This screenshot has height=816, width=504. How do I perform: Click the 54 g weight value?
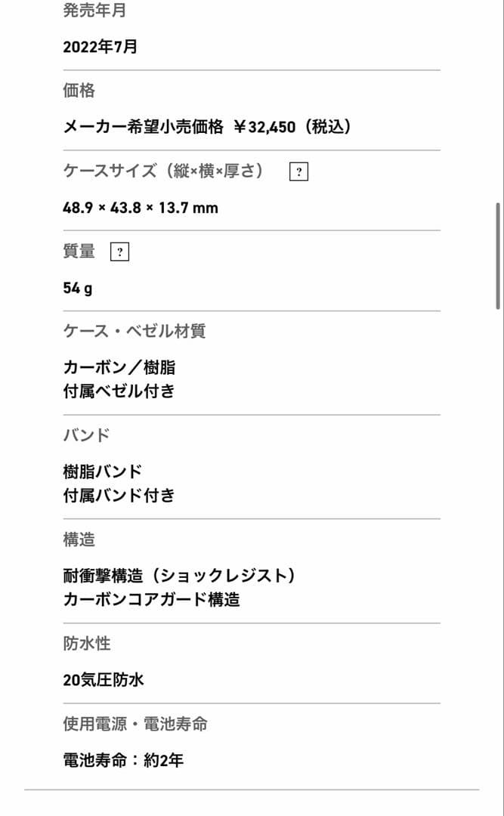click(x=78, y=288)
